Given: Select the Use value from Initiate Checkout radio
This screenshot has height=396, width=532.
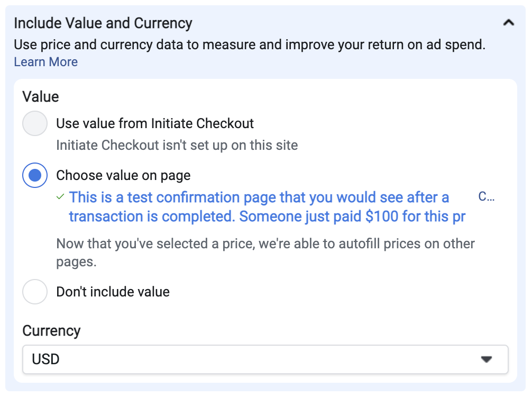Looking at the screenshot, I should pyautogui.click(x=34, y=123).
